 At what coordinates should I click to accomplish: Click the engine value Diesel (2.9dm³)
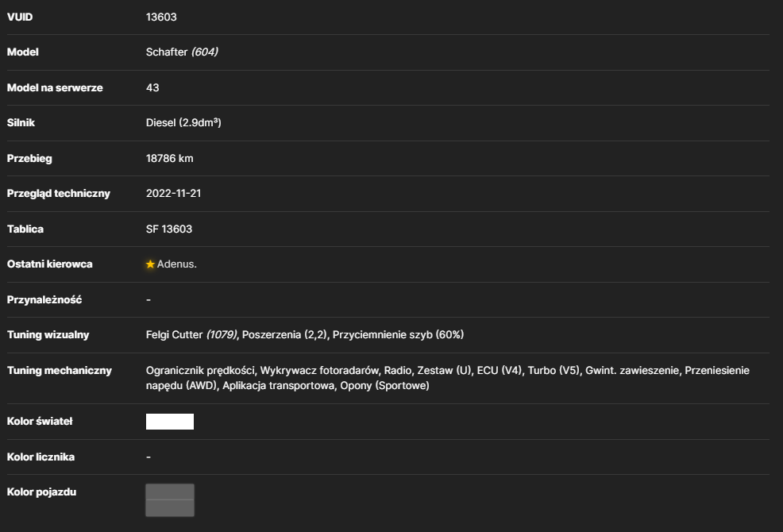click(183, 123)
